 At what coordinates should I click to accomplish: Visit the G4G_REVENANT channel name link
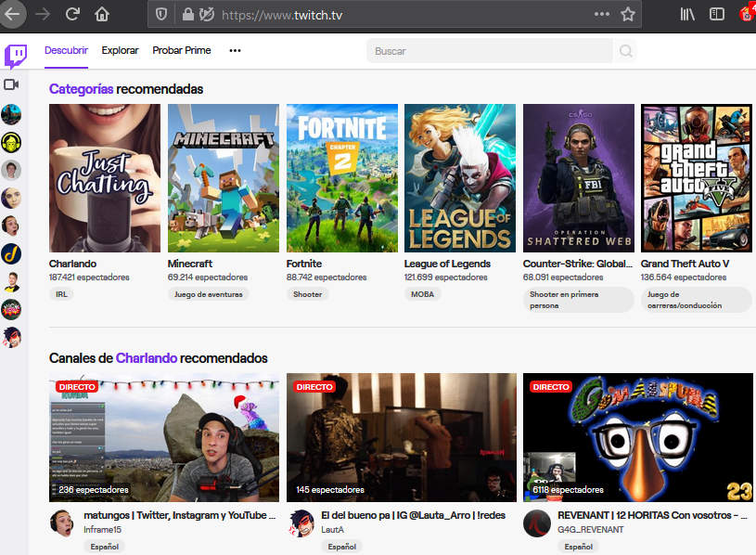[x=590, y=529]
